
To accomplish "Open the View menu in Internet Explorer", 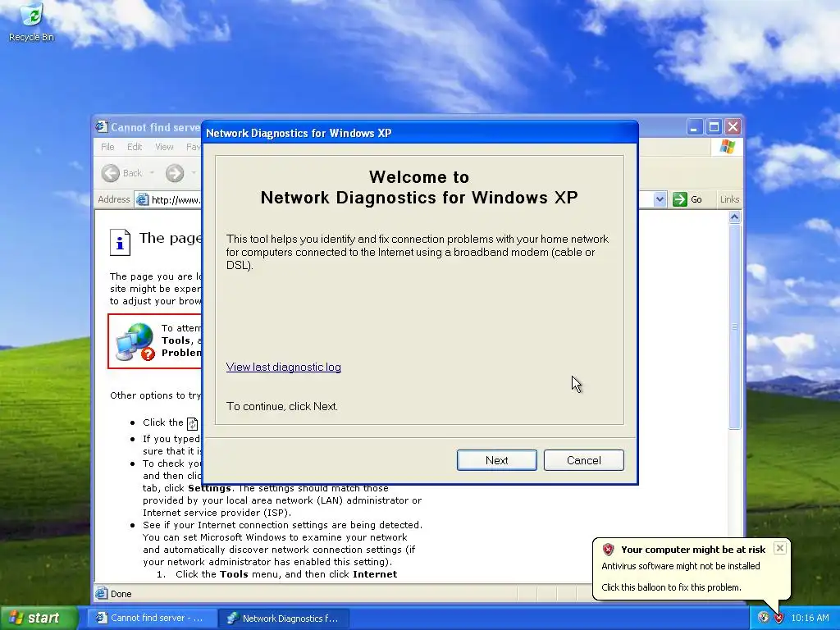I will (x=164, y=147).
